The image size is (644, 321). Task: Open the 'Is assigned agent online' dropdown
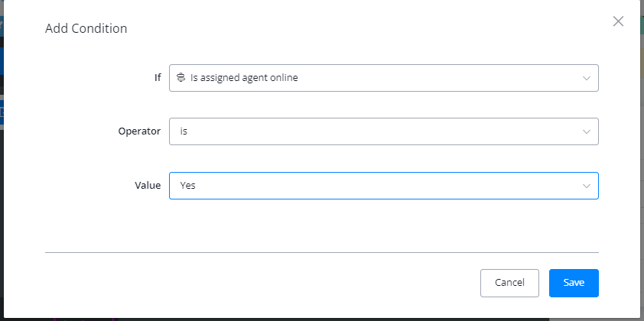(x=382, y=78)
